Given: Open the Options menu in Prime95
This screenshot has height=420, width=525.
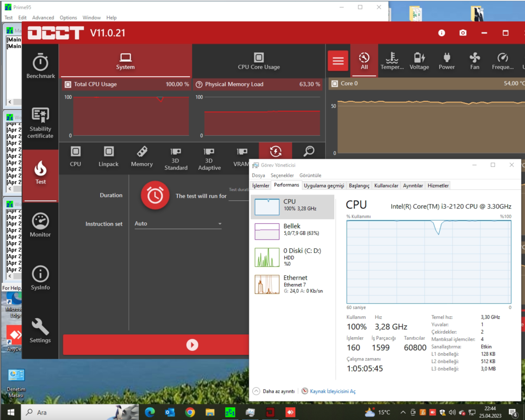Looking at the screenshot, I should (x=68, y=17).
